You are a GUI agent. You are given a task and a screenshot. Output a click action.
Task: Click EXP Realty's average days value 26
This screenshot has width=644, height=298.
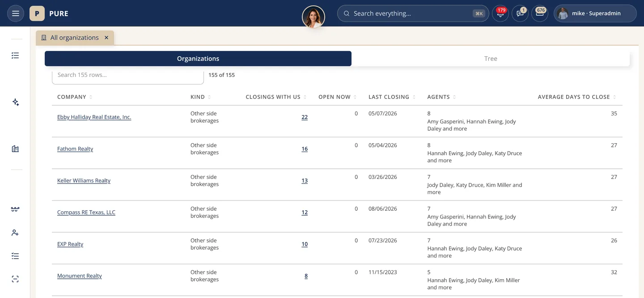click(x=614, y=241)
